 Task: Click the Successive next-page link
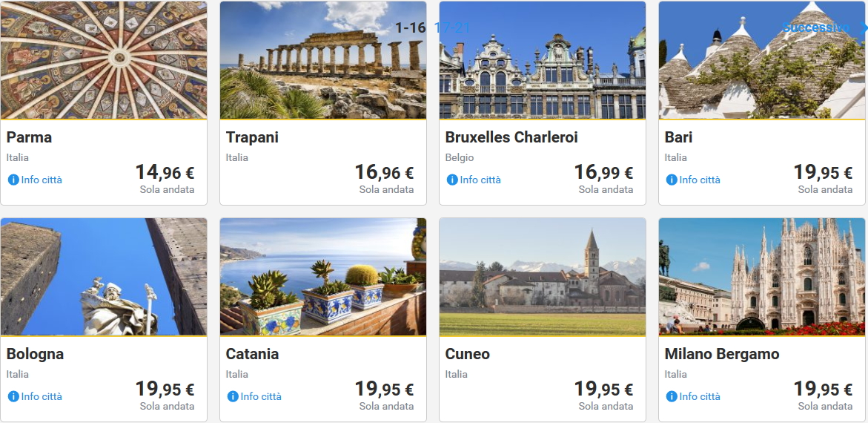point(816,28)
